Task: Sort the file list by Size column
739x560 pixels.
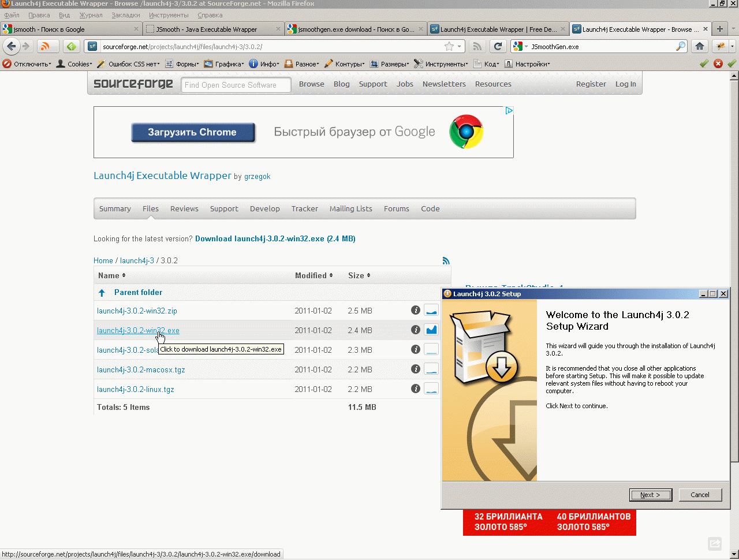Action: click(359, 276)
